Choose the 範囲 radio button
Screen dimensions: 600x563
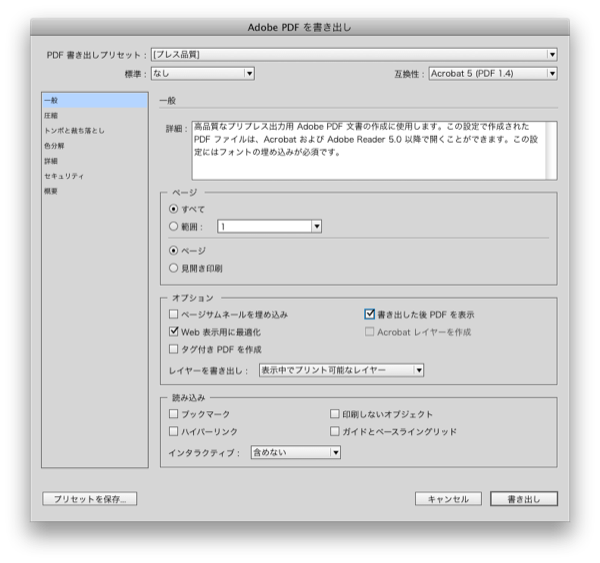[174, 227]
